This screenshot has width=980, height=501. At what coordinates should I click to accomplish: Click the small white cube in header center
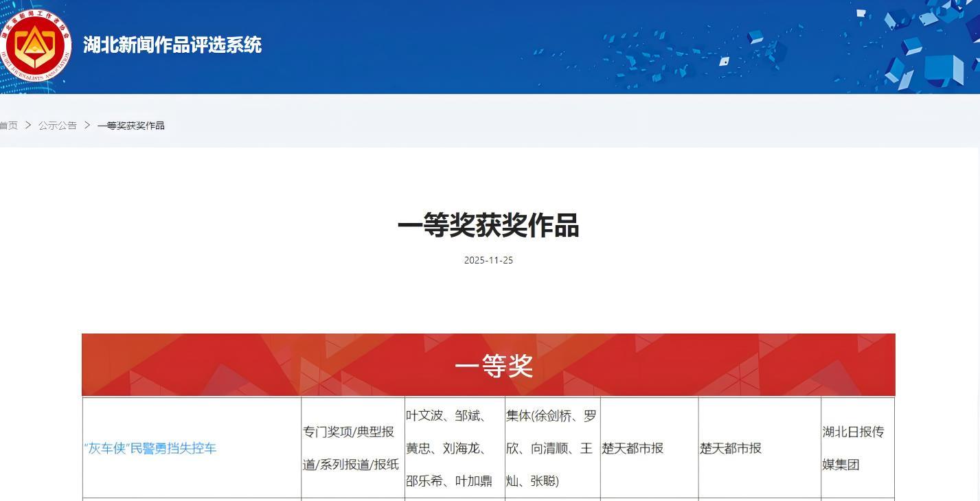(x=724, y=61)
